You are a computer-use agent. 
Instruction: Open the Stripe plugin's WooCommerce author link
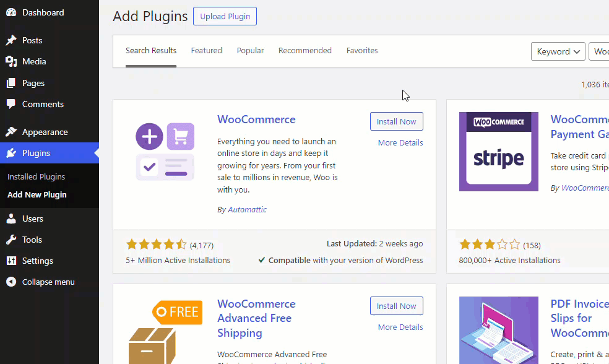585,188
